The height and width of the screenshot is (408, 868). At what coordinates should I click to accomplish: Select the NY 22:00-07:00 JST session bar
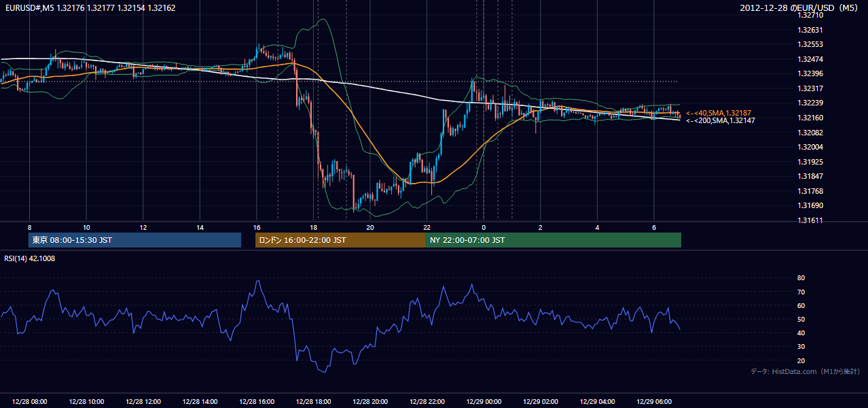point(554,240)
